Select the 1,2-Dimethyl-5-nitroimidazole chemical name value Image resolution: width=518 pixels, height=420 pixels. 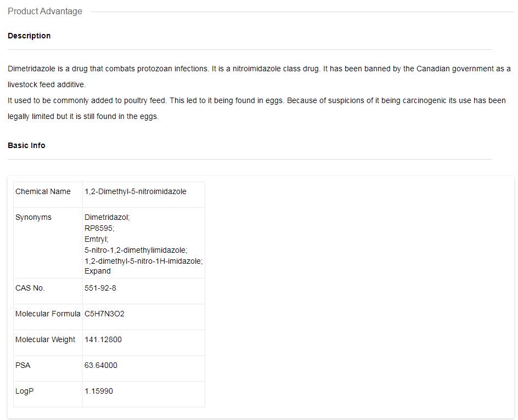[136, 191]
